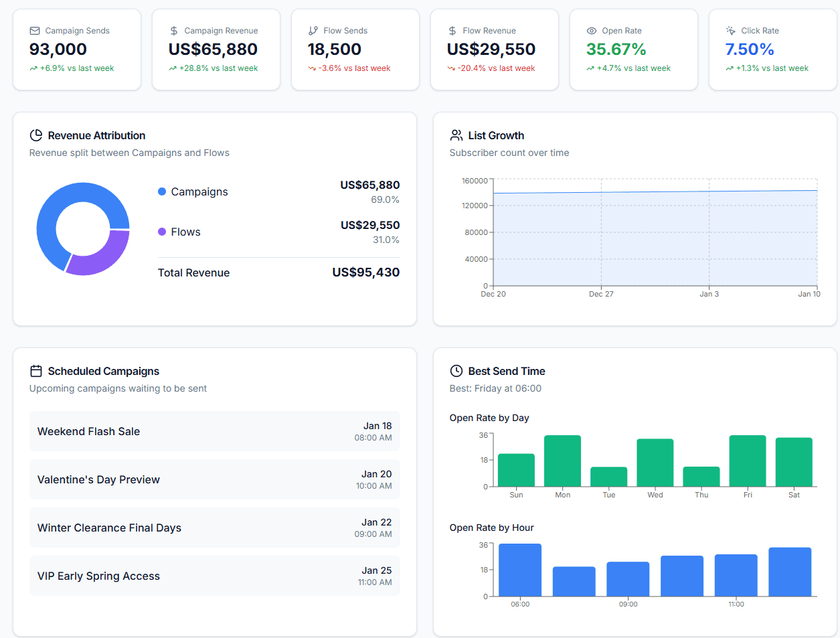The height and width of the screenshot is (638, 840).
Task: Click the calendar icon beside Scheduled Campaigns
Action: coord(36,370)
